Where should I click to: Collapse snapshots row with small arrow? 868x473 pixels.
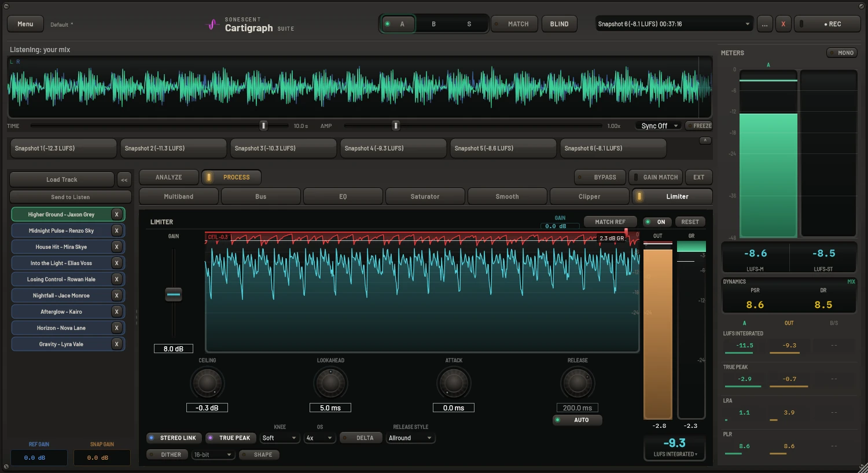coord(705,141)
